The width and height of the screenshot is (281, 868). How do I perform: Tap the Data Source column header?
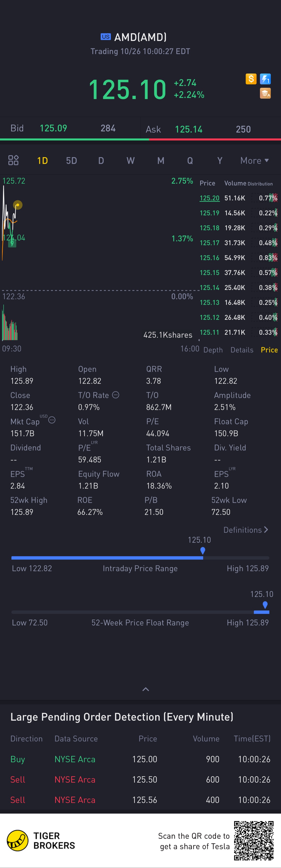[76, 739]
